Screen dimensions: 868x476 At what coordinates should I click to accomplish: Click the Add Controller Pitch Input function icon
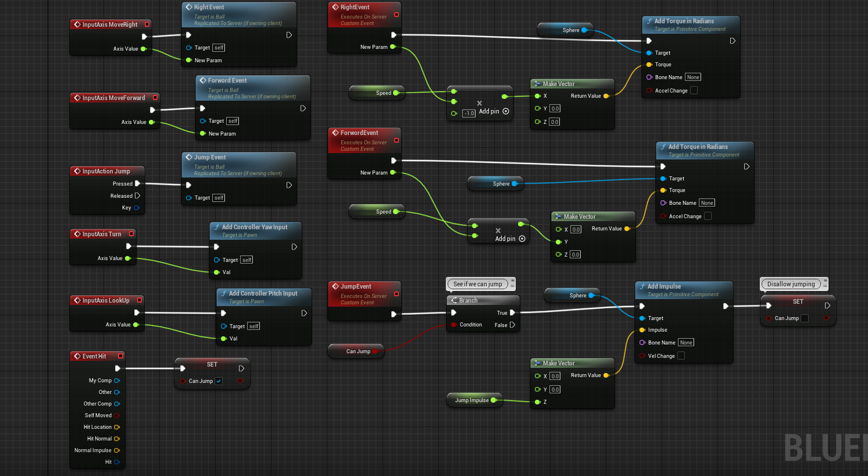coord(223,293)
